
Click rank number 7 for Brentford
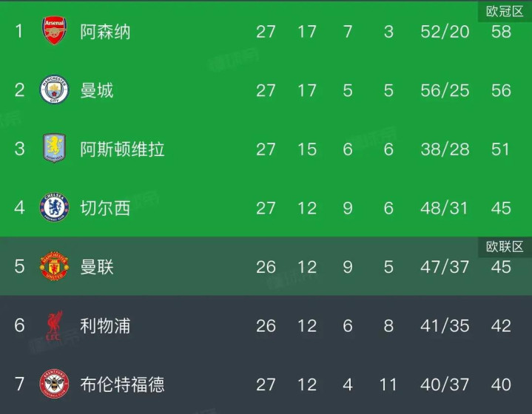[x=20, y=384]
